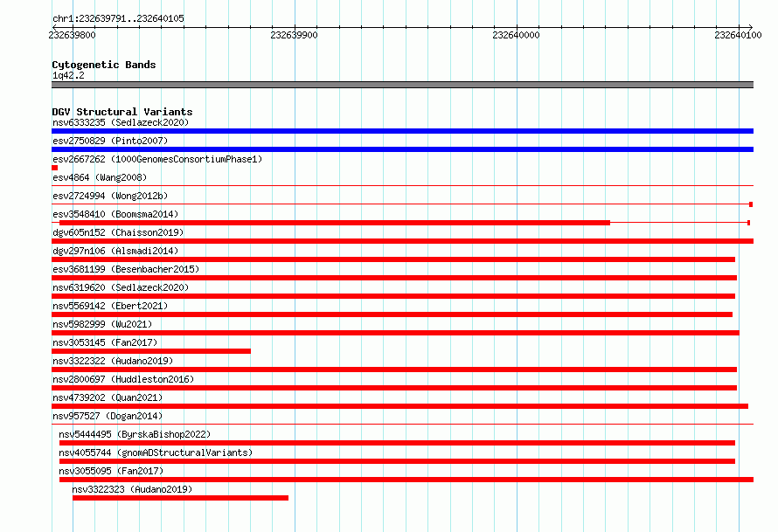The width and height of the screenshot is (778, 532).
Task: Click nsv6319620 (Sedlazeck2020) label
Action: [x=121, y=287]
